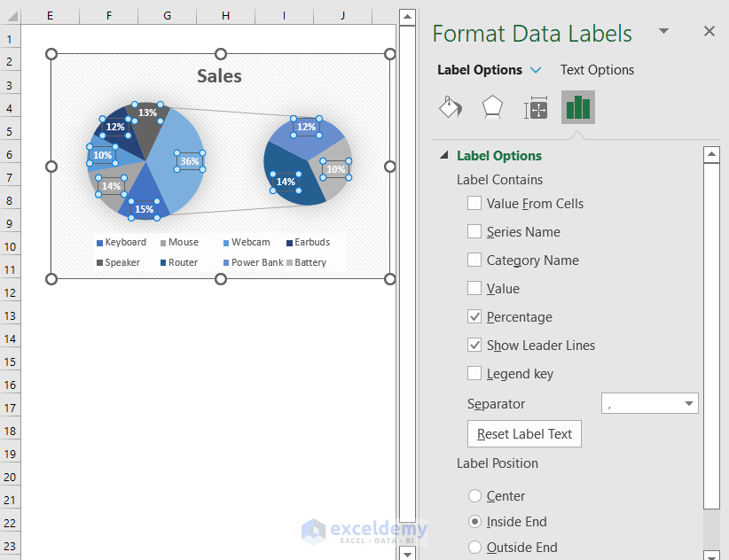Viewport: 729px width, 560px height.
Task: Click the Sales chart title
Action: click(219, 76)
